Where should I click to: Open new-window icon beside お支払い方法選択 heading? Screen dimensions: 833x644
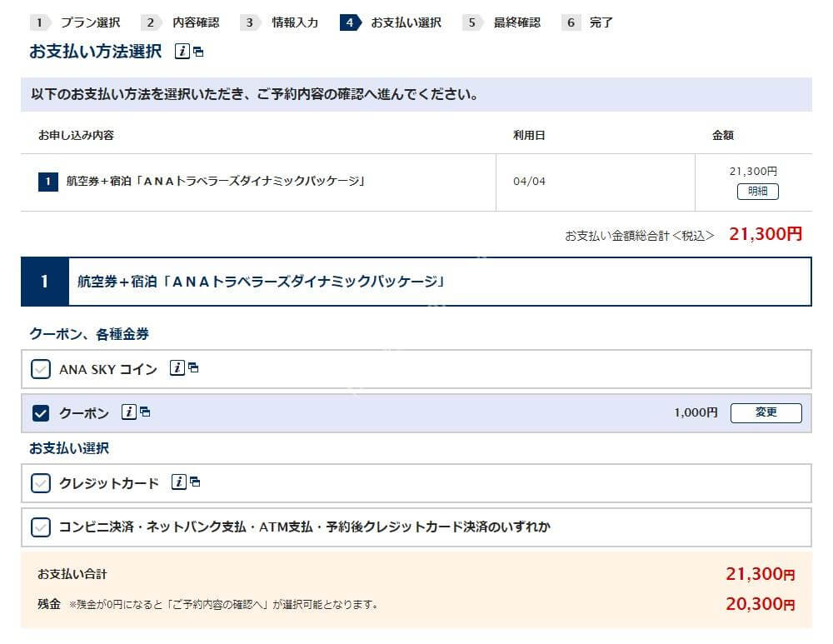pos(198,52)
